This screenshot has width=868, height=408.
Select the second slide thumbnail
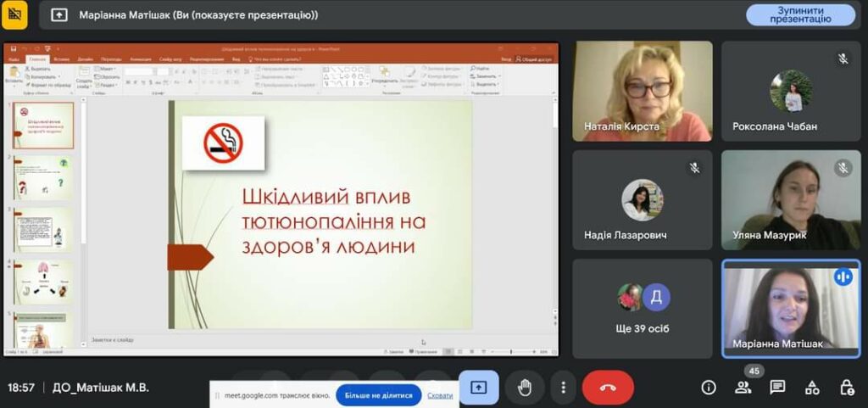43,177
